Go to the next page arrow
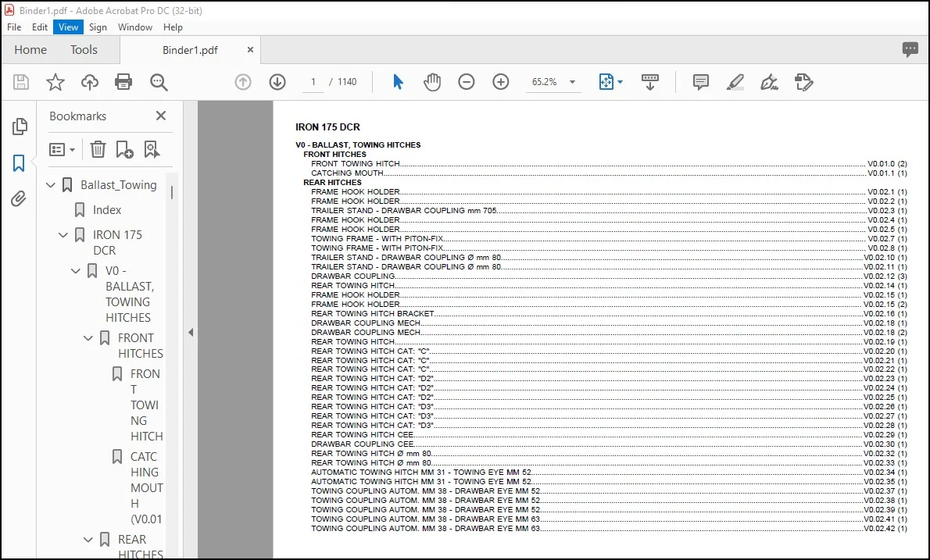This screenshot has width=930, height=560. 277,82
